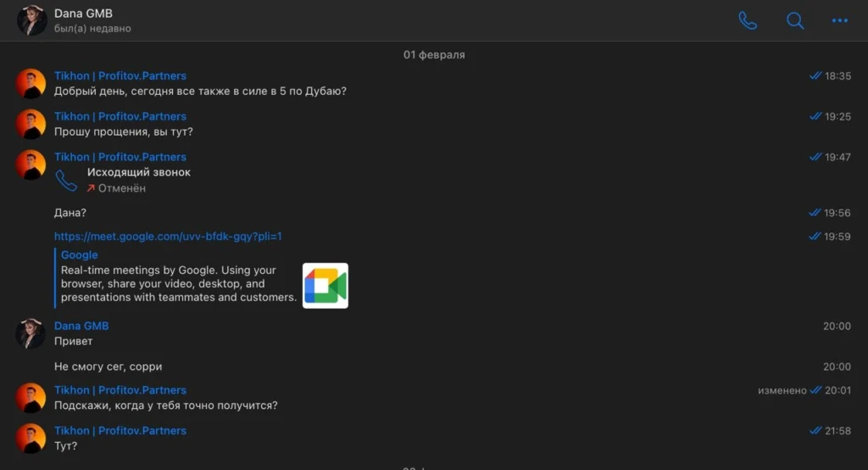Click the 19:47 timestamp
Image resolution: width=868 pixels, height=470 pixels.
837,158
